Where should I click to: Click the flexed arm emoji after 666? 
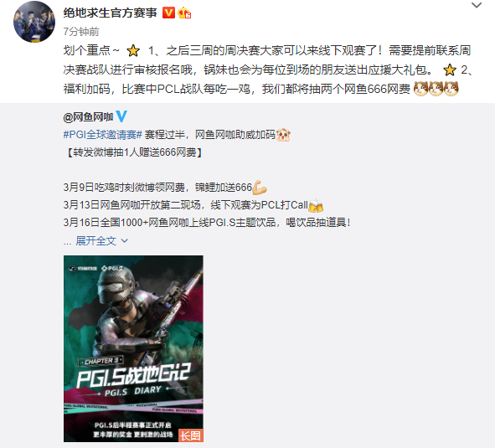tap(260, 188)
